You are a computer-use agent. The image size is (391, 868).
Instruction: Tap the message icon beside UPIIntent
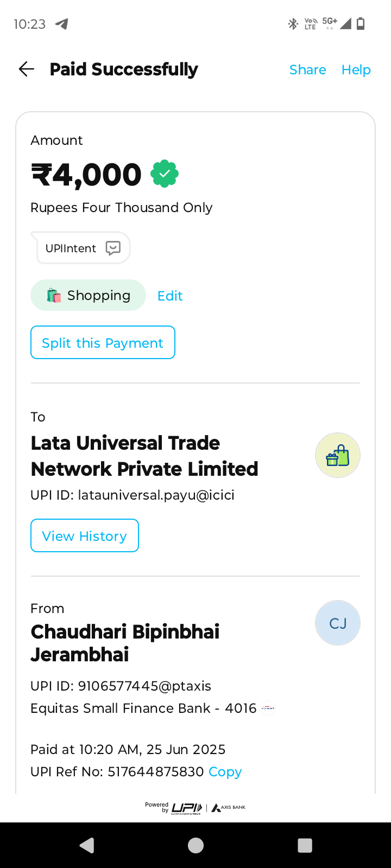click(x=113, y=248)
